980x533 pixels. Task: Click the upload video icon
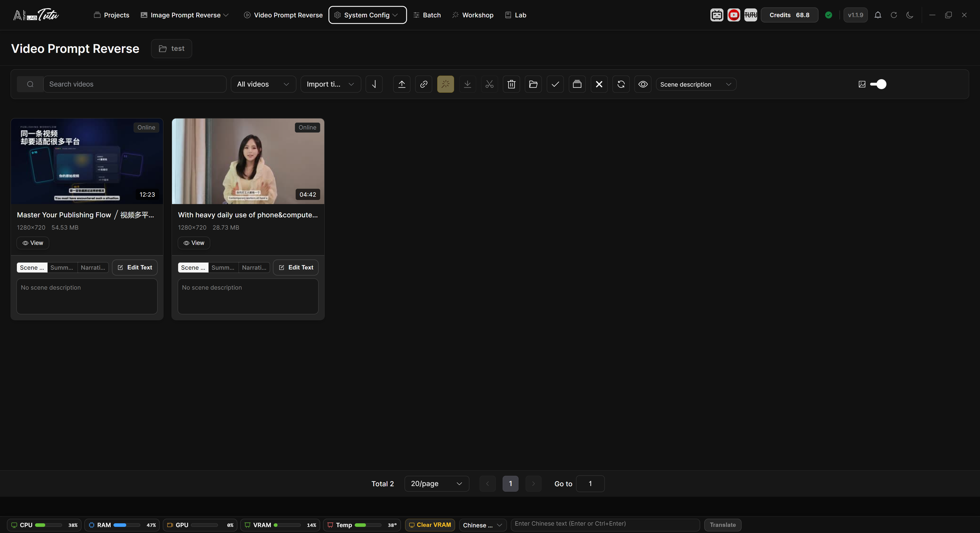coord(402,84)
